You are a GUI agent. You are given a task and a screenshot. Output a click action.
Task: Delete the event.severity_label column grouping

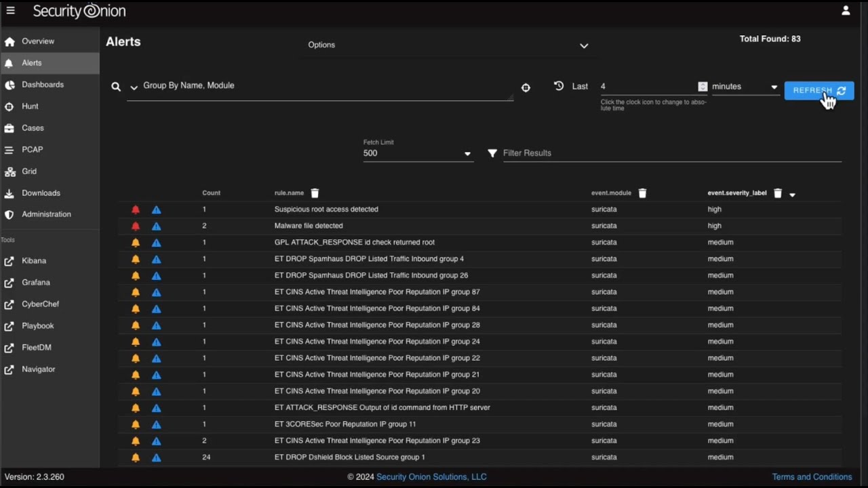click(x=778, y=193)
